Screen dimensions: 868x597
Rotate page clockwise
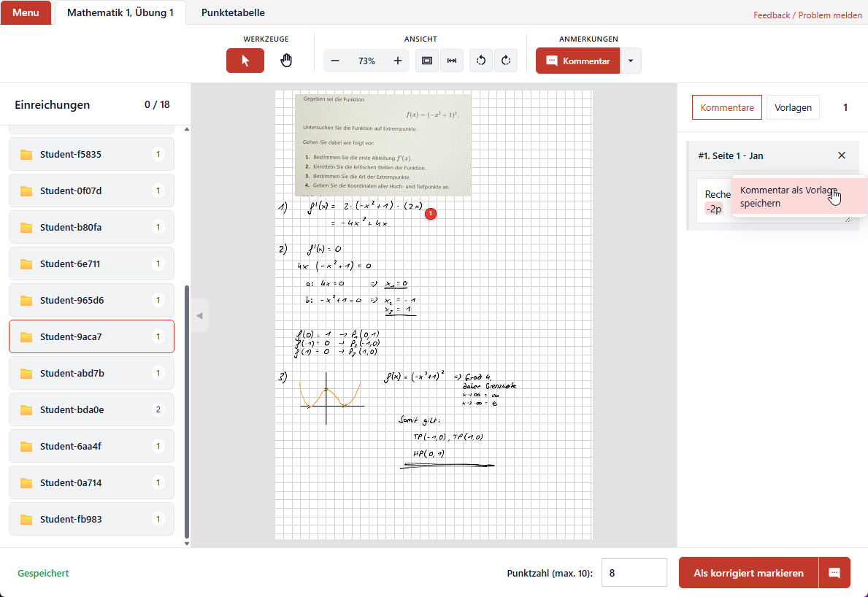coord(505,61)
